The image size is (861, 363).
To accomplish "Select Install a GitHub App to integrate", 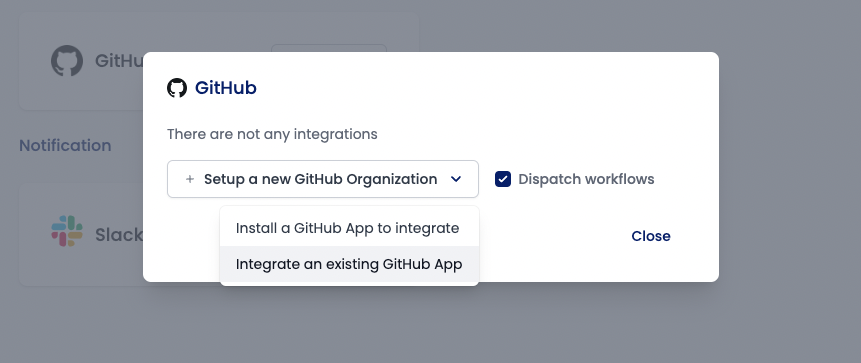I will tap(349, 228).
